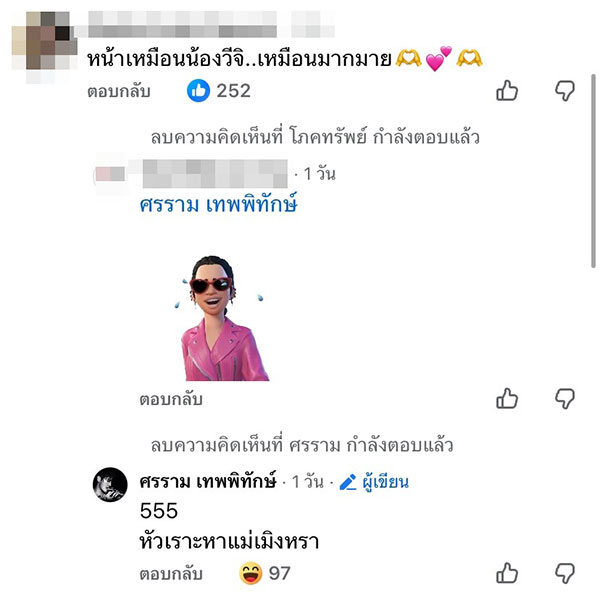This screenshot has height=600, width=600.
Task: Open the blue like reaction count 252
Action: coord(219,91)
